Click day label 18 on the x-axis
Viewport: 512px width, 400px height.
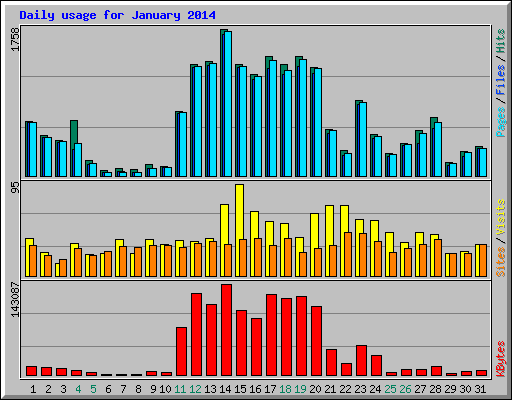point(285,389)
